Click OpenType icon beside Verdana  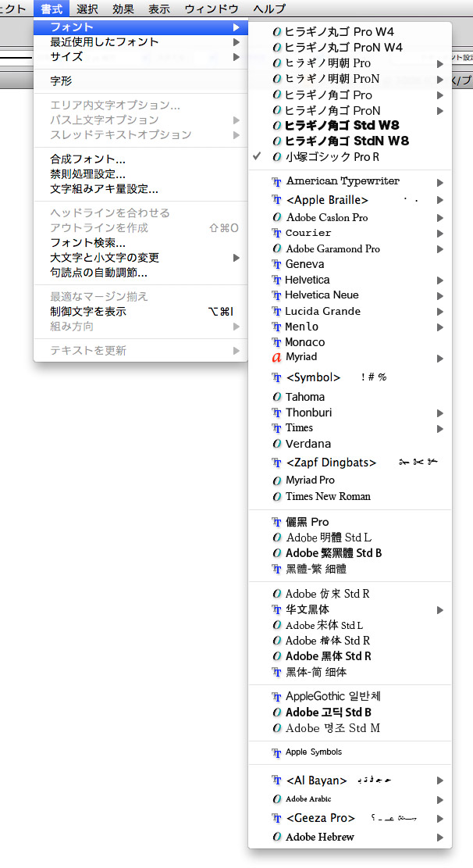pos(277,444)
